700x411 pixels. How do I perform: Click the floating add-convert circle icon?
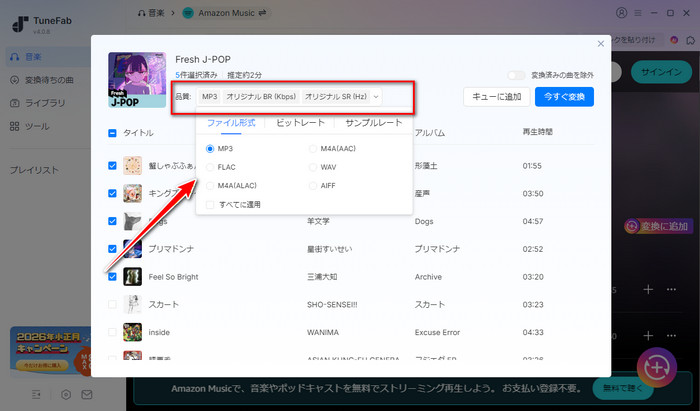click(x=657, y=368)
